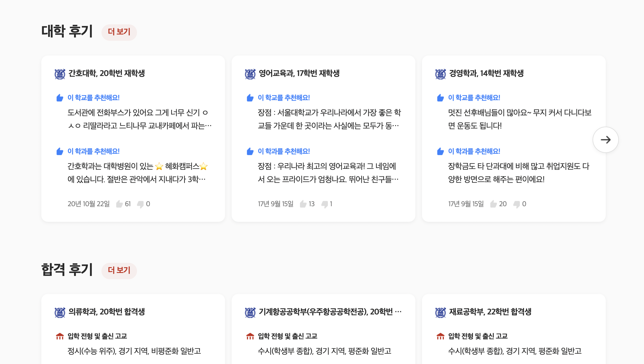Viewport: 644px width, 364px height.
Task: Open more 대학 후기 with 더 보기
Action: click(x=119, y=32)
